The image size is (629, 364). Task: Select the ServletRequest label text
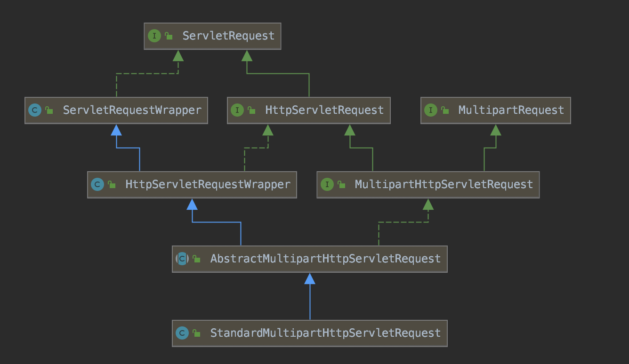[x=228, y=36]
